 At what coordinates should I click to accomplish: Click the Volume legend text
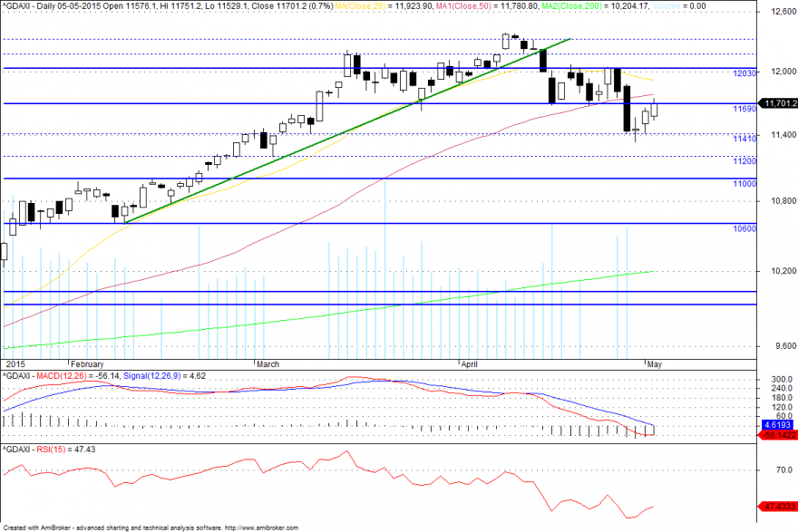coord(667,6)
